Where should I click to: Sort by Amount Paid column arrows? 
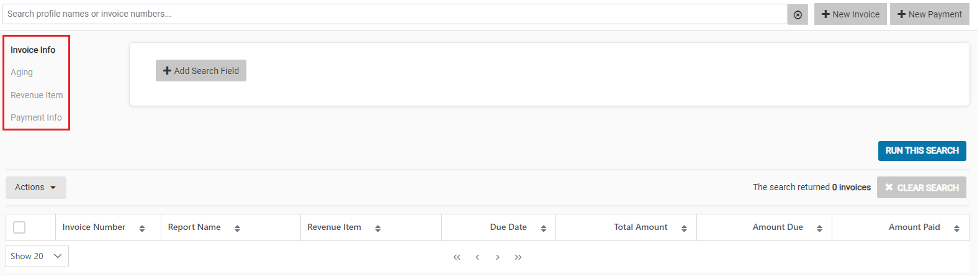[x=956, y=228]
